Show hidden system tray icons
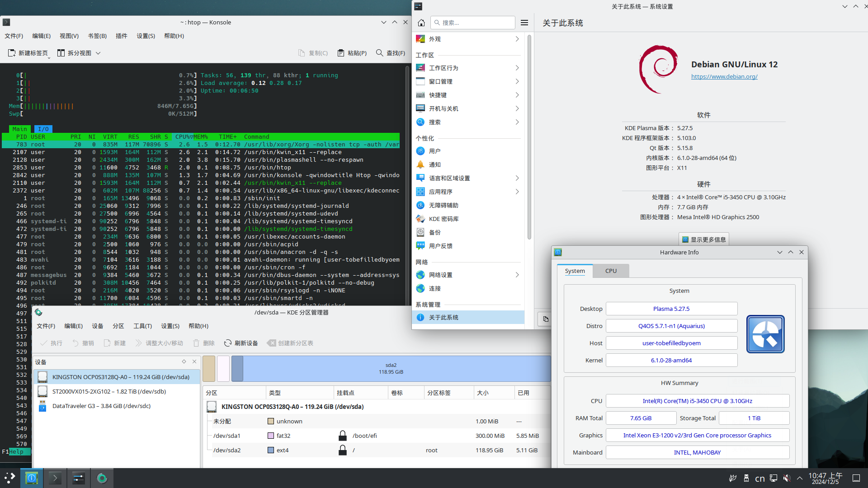The width and height of the screenshot is (868, 488). [800, 478]
